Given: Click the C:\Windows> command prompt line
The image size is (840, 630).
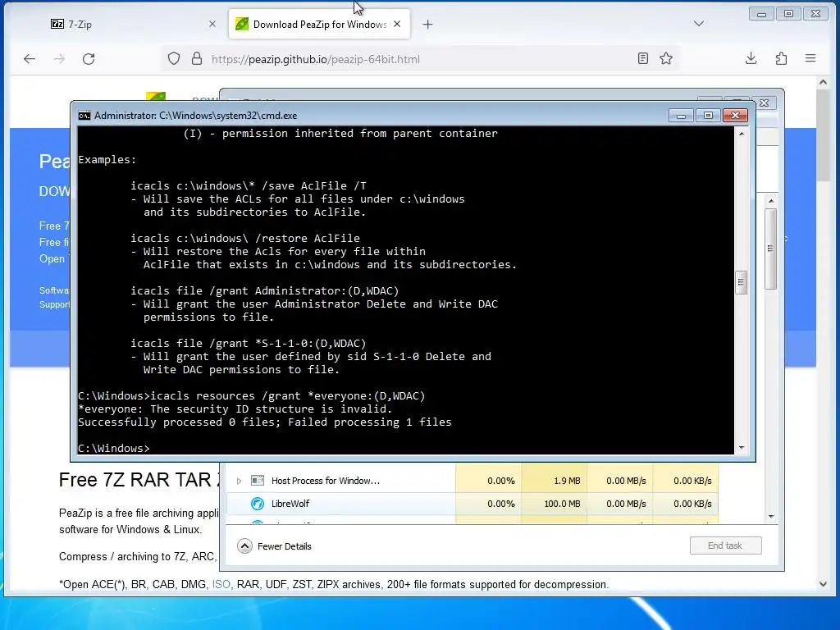Looking at the screenshot, I should coord(114,449).
